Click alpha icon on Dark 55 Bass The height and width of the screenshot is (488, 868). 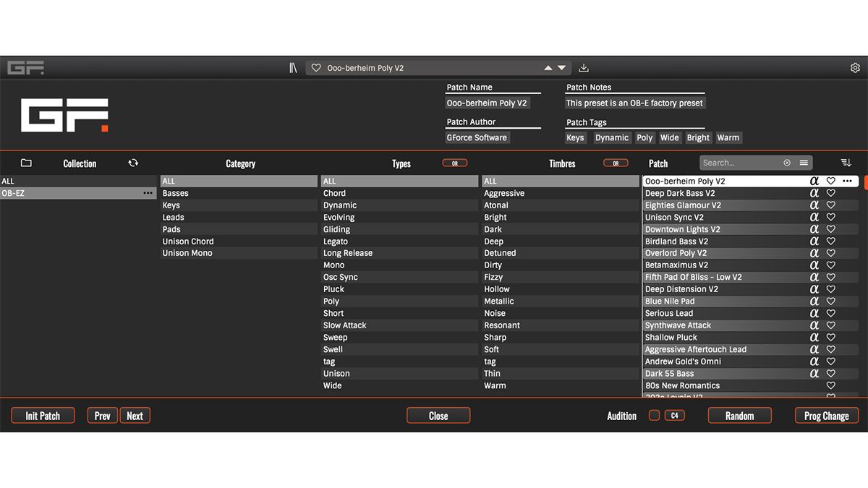[814, 374]
